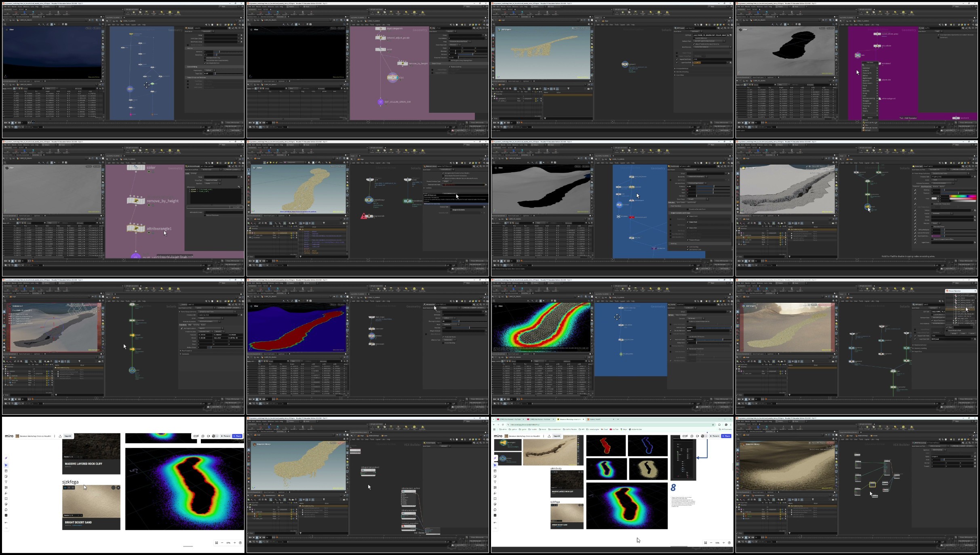The height and width of the screenshot is (555, 980).
Task: Toggle the Normalize Power checkbox
Action: pos(932,226)
